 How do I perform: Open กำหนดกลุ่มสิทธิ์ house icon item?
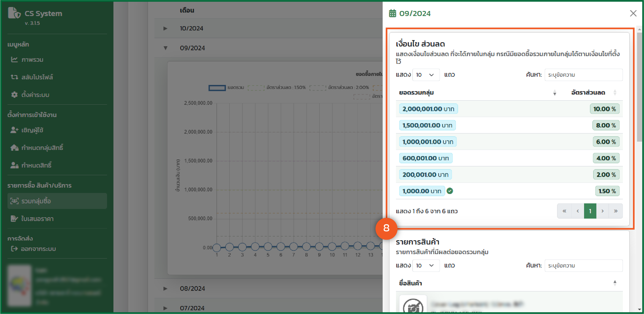tap(14, 148)
